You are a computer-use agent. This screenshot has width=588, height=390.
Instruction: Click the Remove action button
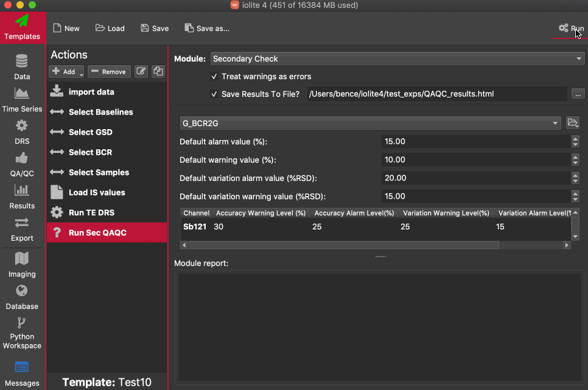(x=108, y=71)
